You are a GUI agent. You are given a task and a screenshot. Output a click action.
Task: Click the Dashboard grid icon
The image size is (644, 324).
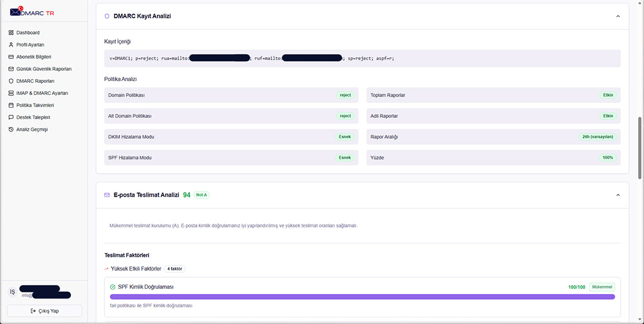click(11, 33)
